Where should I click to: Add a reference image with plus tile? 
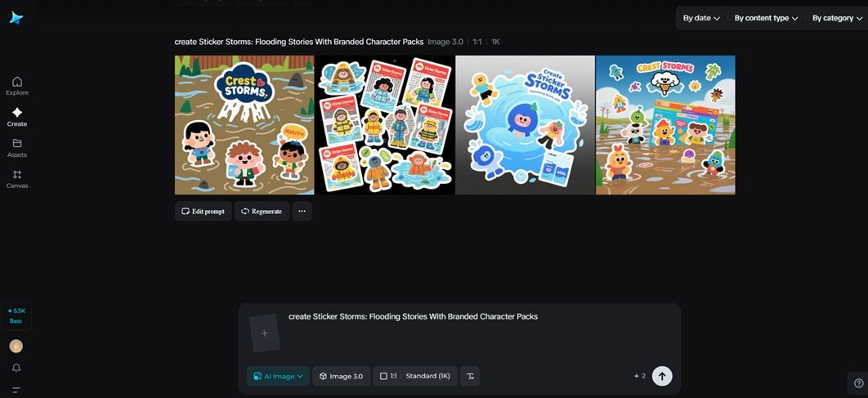pos(265,333)
